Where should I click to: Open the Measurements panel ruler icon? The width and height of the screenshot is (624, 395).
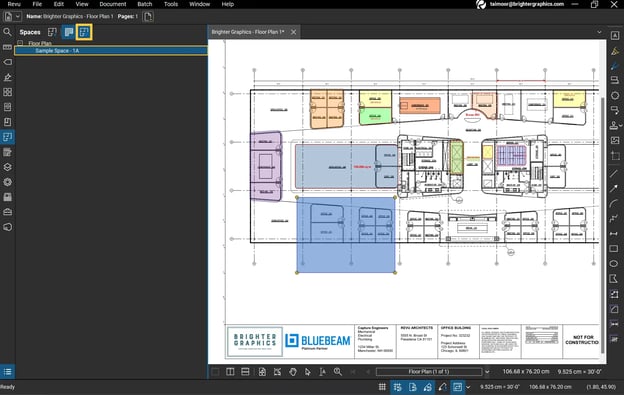pos(7,47)
